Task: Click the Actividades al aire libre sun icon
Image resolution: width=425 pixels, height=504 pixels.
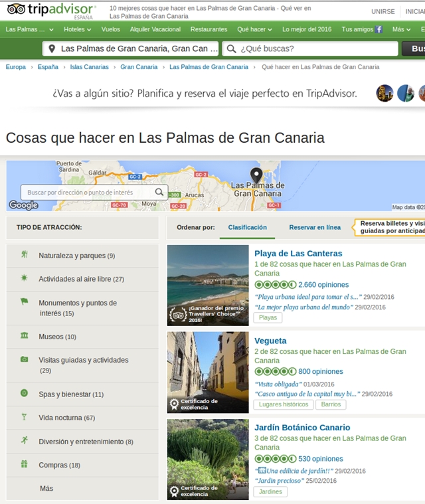Action: (24, 278)
